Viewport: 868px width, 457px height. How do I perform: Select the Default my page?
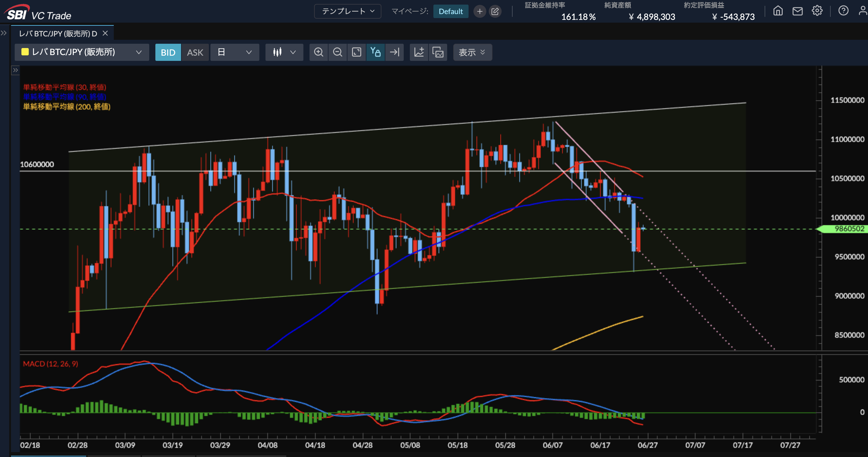451,11
